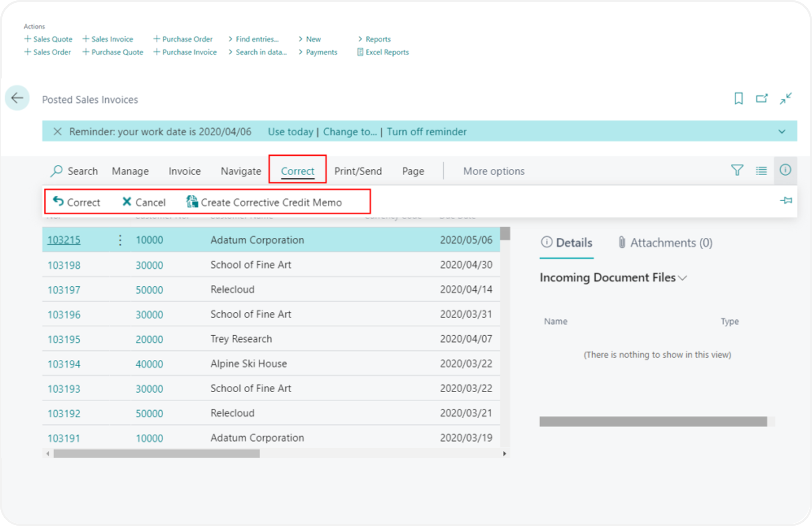Select due date 2020/04/14 cell

coord(466,289)
